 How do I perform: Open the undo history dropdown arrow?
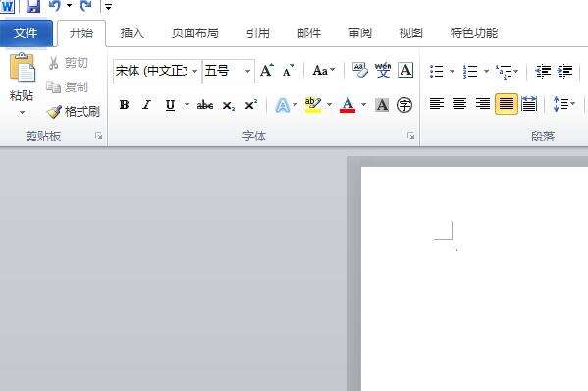(x=69, y=6)
